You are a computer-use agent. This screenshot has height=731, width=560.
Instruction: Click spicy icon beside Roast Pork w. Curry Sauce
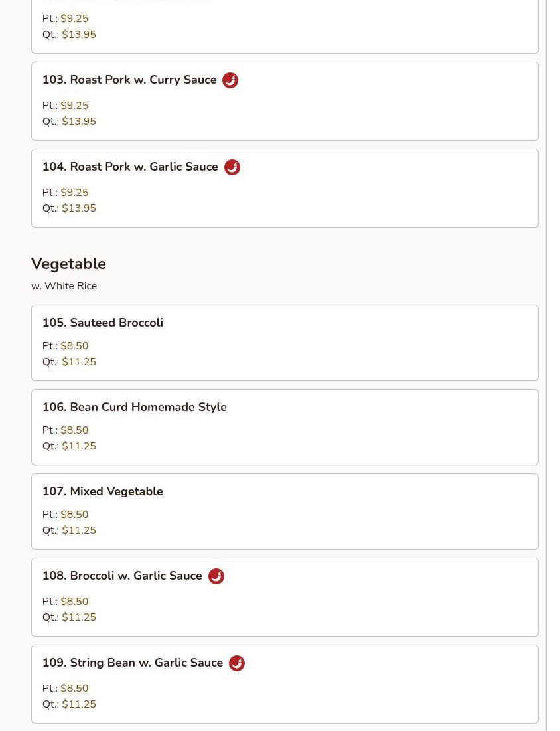click(x=230, y=80)
